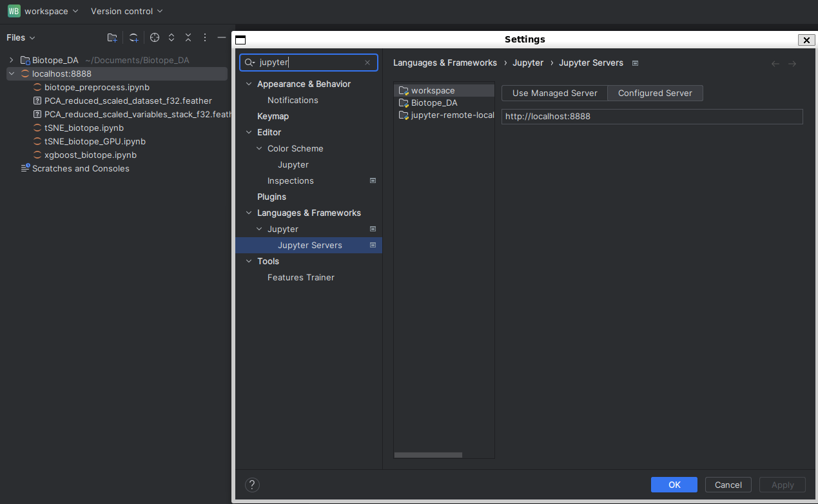This screenshot has height=504, width=818.
Task: Clear the jupyter search field with X
Action: [367, 63]
